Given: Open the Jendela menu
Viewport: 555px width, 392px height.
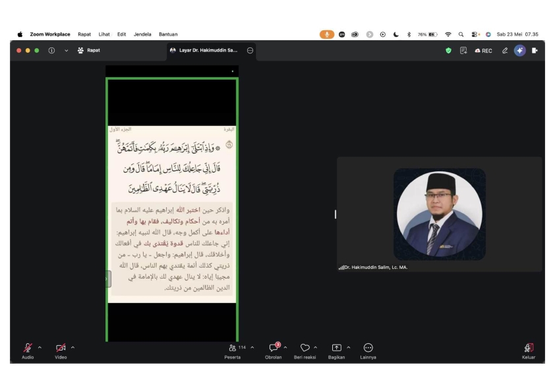Looking at the screenshot, I should (x=142, y=34).
